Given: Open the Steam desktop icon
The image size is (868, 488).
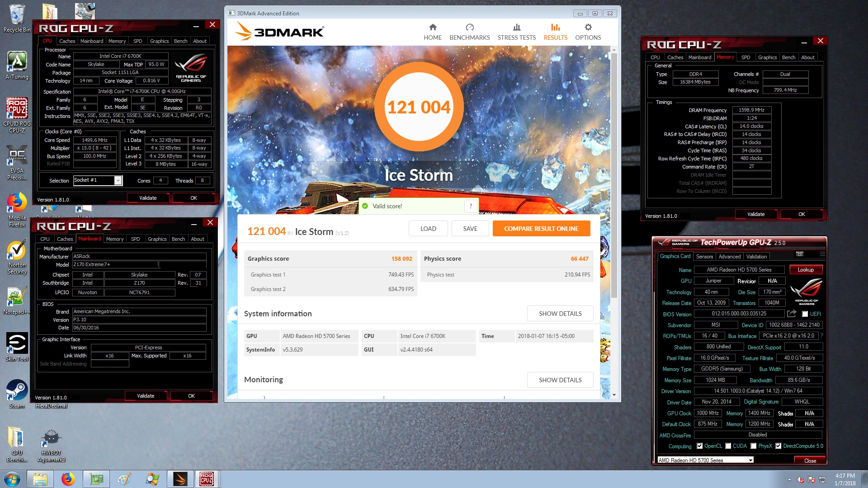Looking at the screenshot, I should click(x=17, y=394).
